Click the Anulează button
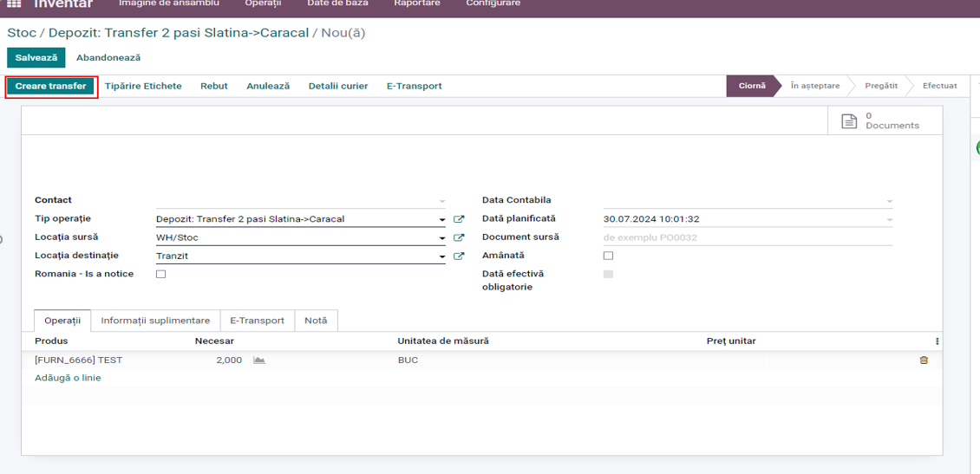Viewport: 980px width, 474px height. 268,86
